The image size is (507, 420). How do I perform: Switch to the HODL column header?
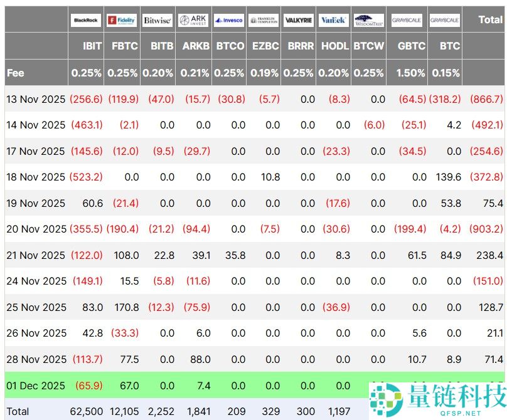[x=334, y=46]
